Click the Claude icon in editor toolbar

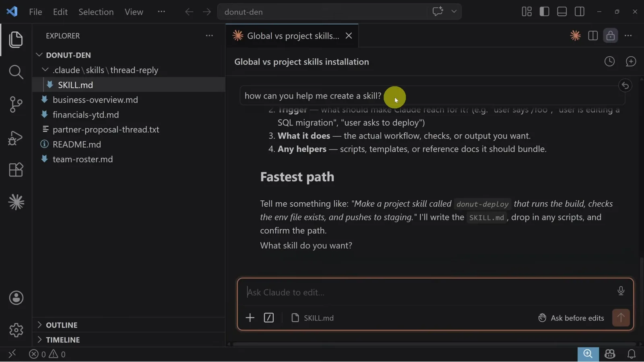(575, 35)
